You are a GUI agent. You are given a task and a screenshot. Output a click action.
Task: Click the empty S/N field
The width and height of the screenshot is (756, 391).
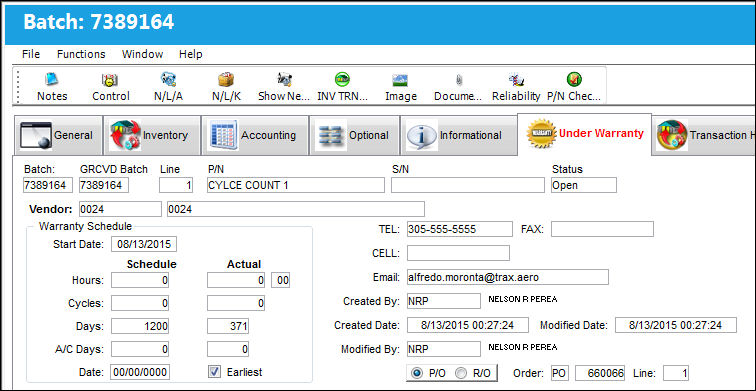pos(468,186)
